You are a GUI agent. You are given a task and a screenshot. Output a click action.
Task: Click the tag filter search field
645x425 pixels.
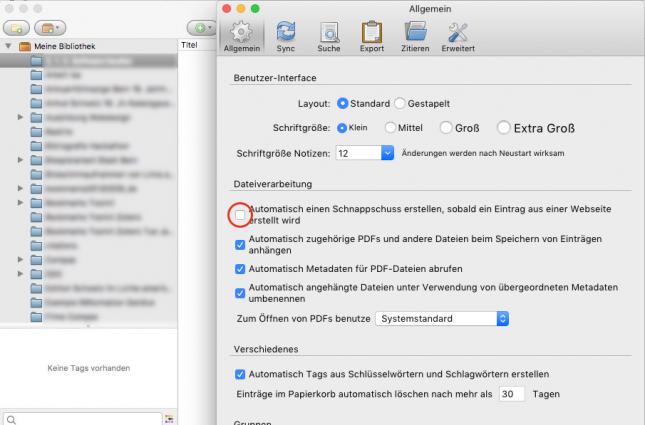tap(80, 419)
